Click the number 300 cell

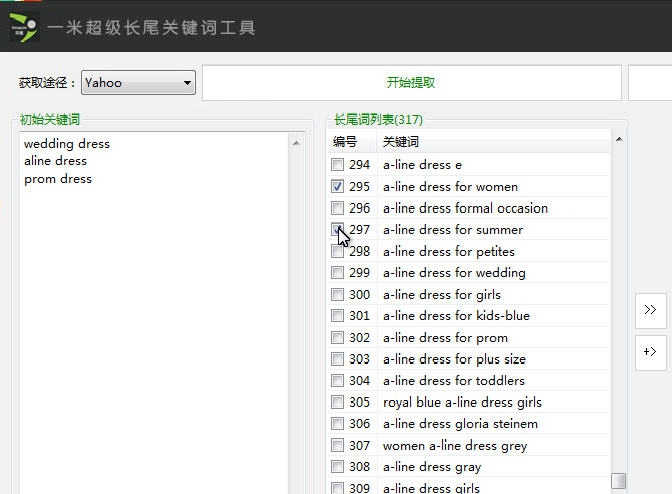[359, 295]
